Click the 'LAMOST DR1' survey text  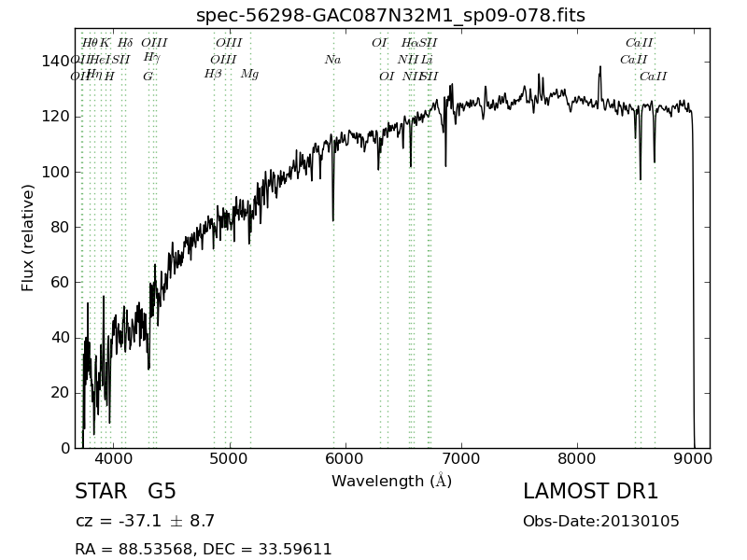point(590,491)
